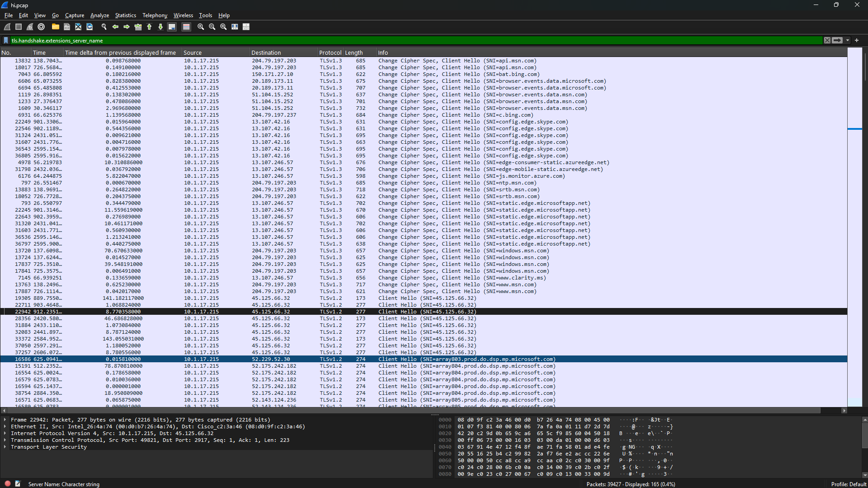This screenshot has height=488, width=868.
Task: Expand the Frame 22942 detail tree
Action: coord(5,420)
